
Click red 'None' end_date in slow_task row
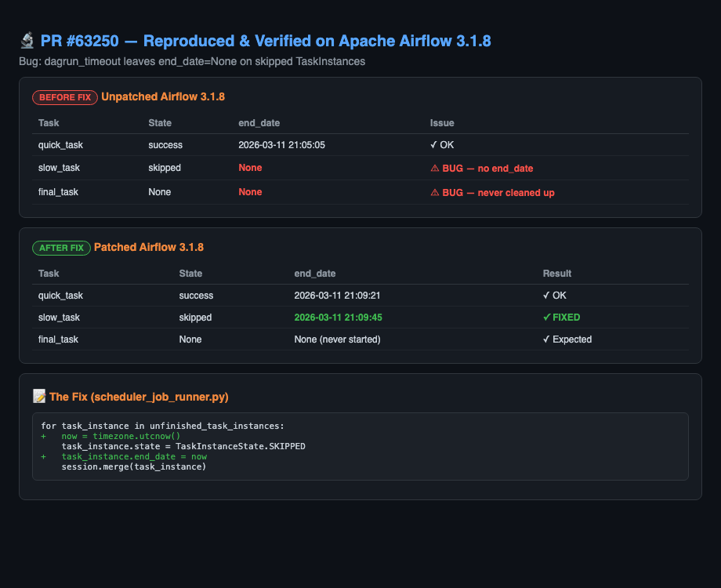click(x=250, y=168)
